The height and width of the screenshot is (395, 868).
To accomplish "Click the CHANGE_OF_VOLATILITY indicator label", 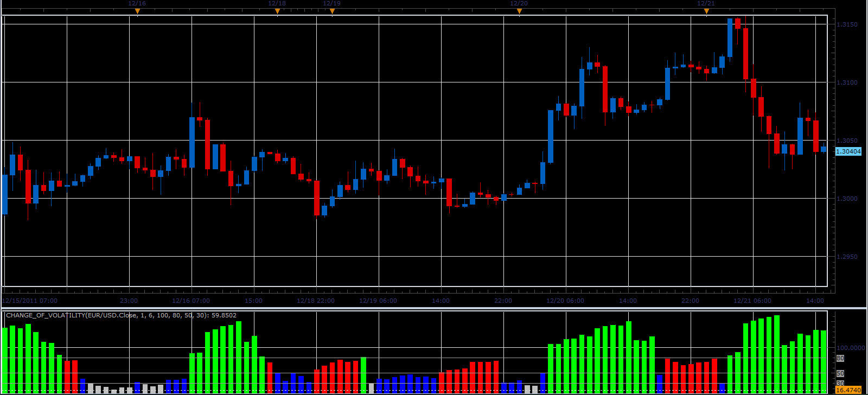I will [122, 315].
